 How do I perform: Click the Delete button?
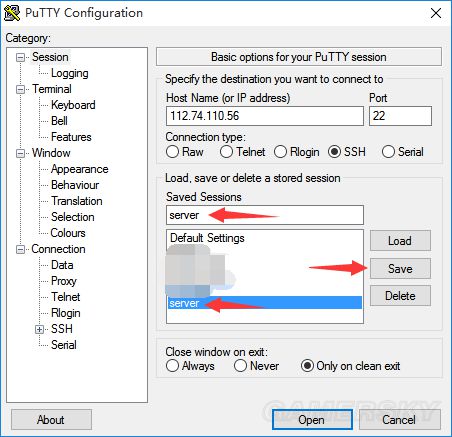(400, 296)
